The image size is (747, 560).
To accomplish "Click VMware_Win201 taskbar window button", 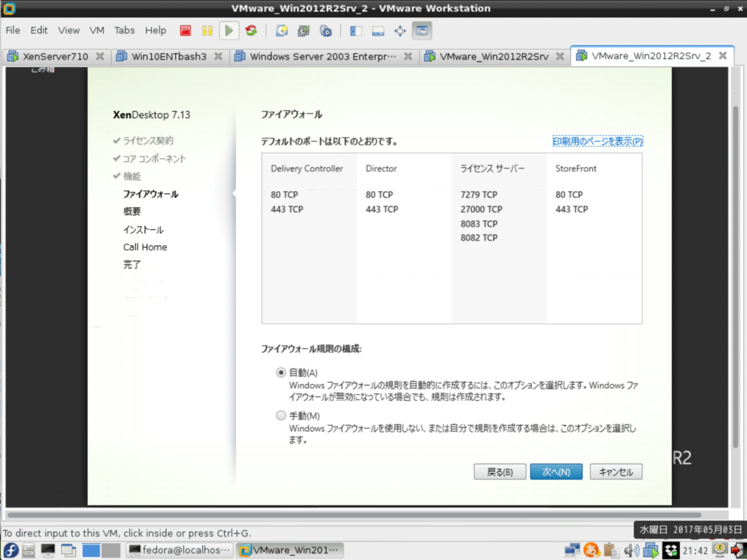I will tap(290, 551).
